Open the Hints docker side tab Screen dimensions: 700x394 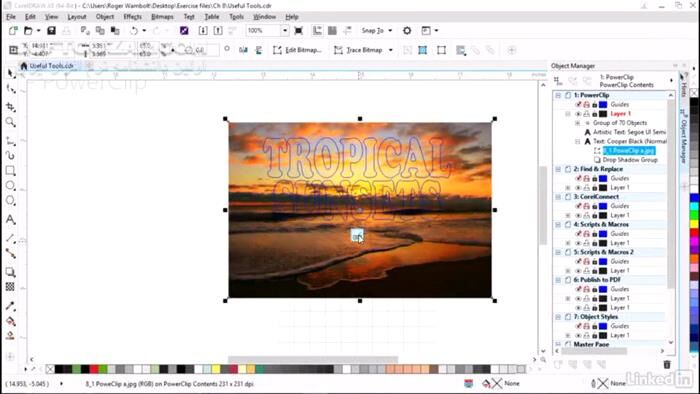(x=683, y=85)
